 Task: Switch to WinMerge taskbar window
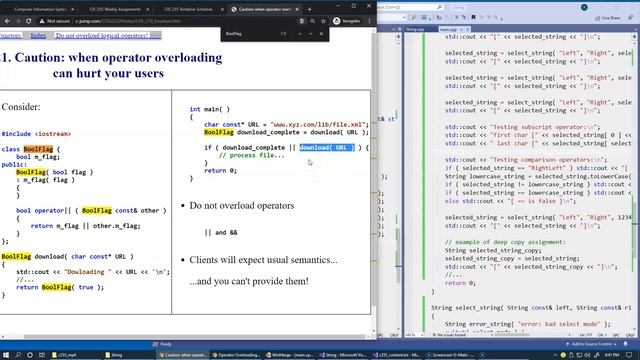tap(289, 355)
